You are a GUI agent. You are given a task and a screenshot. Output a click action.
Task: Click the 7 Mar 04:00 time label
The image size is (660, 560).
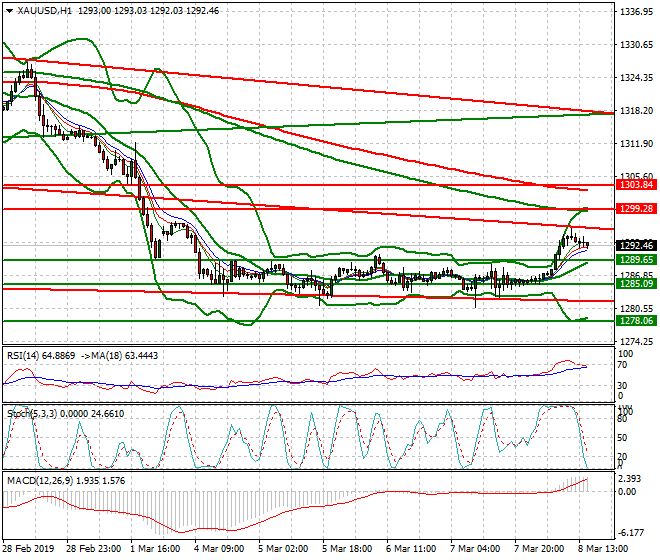pos(475,549)
